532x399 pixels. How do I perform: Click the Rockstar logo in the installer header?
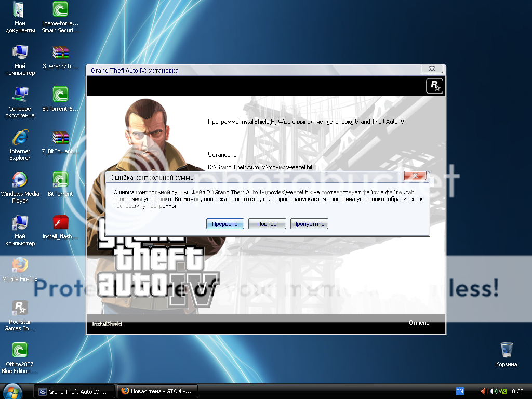[x=434, y=86]
